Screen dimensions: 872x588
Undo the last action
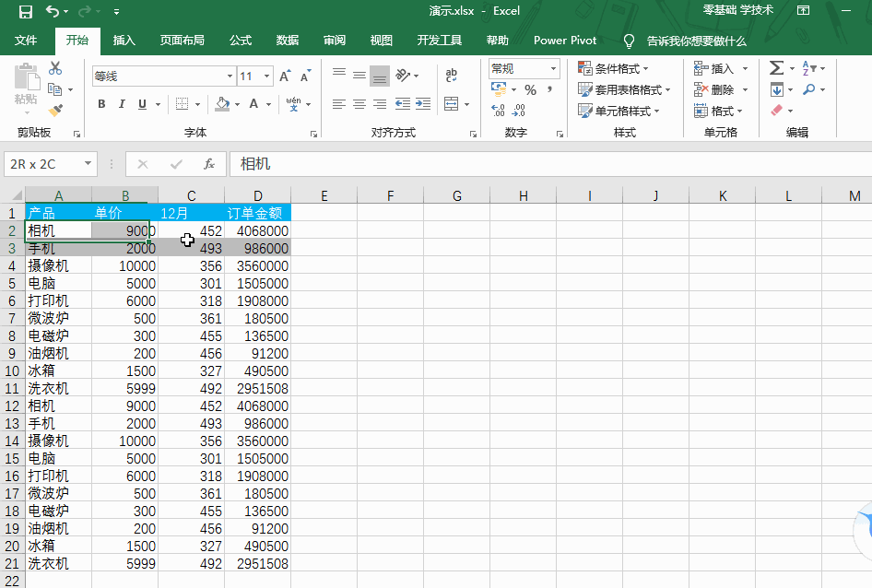pos(53,12)
